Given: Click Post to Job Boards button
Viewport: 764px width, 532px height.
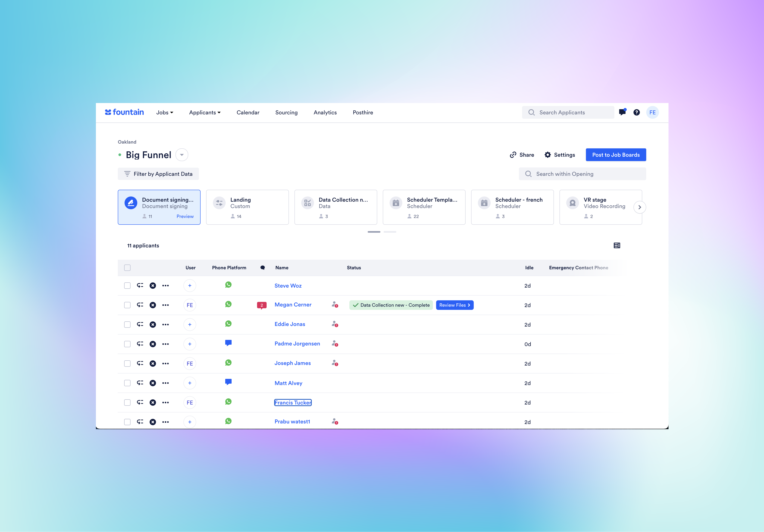Looking at the screenshot, I should tap(616, 155).
